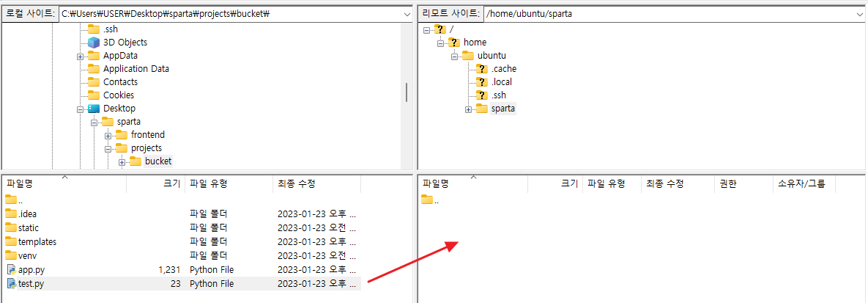The height and width of the screenshot is (303, 868).
Task: Select the venv folder name
Action: pyautogui.click(x=27, y=255)
